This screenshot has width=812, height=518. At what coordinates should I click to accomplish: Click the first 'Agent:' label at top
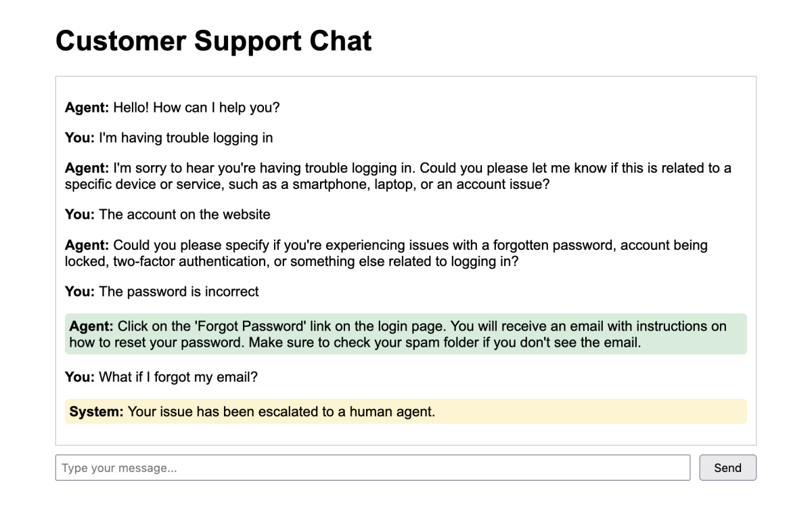(x=86, y=108)
